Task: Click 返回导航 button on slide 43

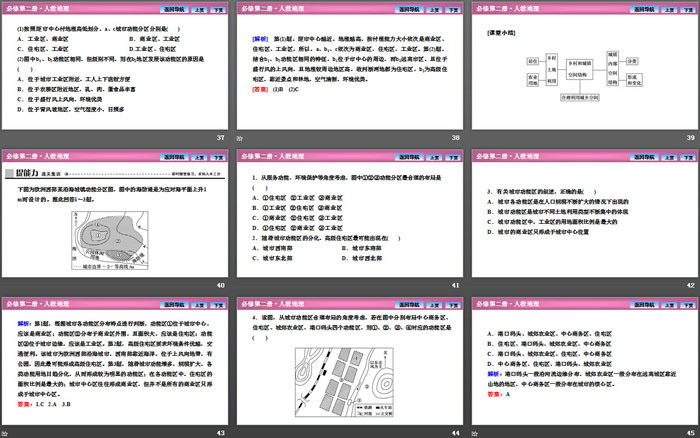Action: (174, 305)
